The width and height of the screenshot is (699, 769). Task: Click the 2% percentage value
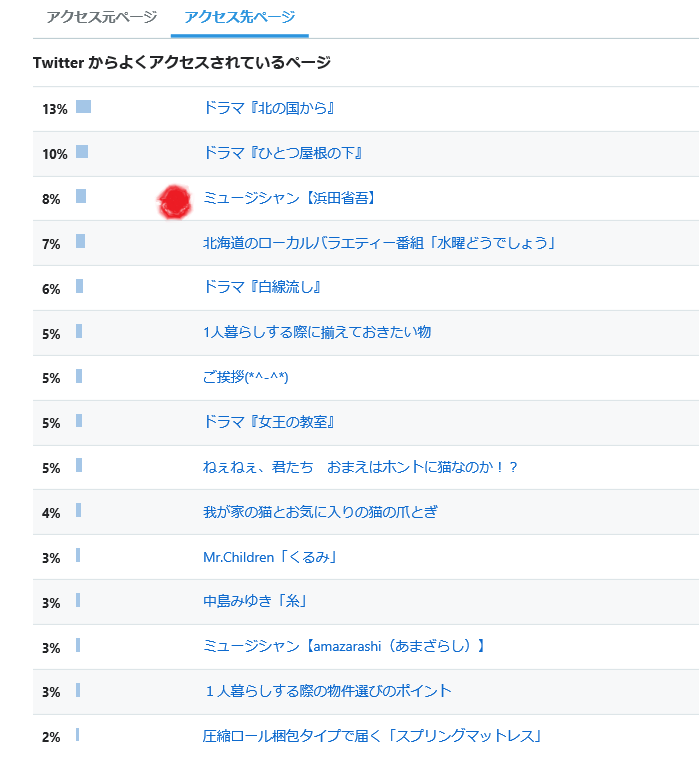pyautogui.click(x=51, y=737)
